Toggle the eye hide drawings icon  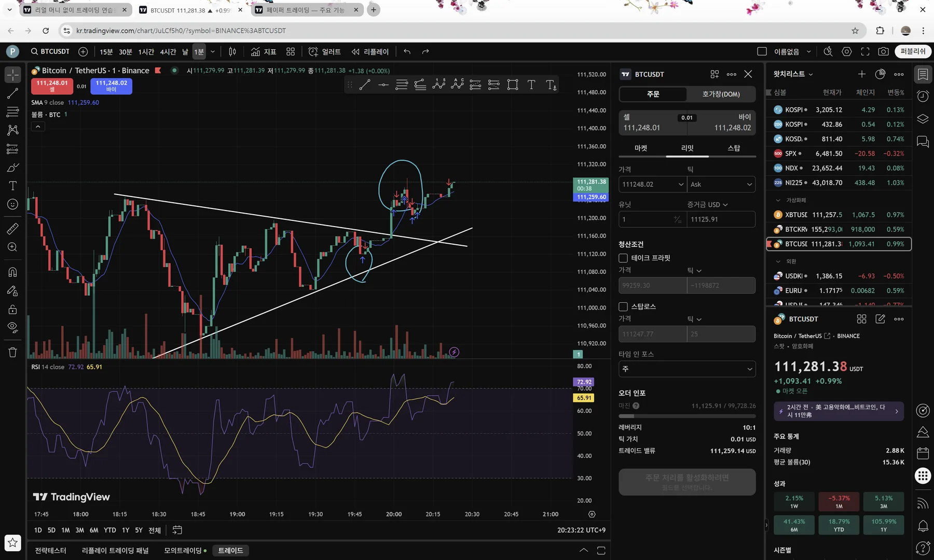(x=12, y=327)
